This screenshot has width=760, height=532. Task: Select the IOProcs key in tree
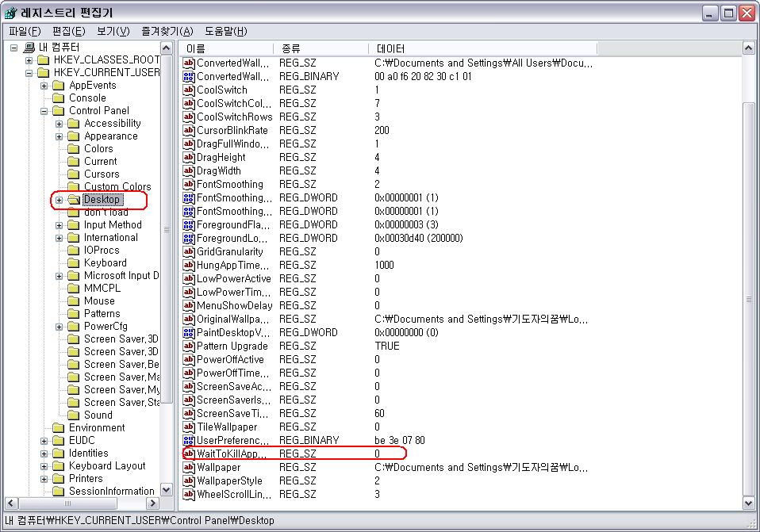[102, 251]
